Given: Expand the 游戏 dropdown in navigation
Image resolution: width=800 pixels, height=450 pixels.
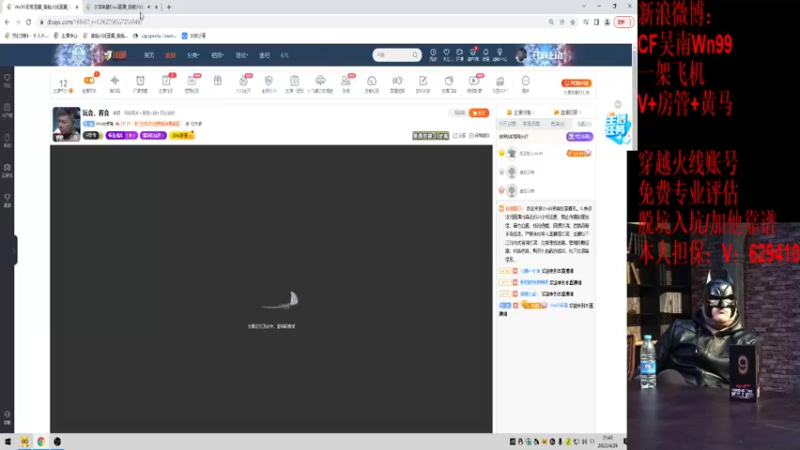Looking at the screenshot, I should tap(242, 55).
